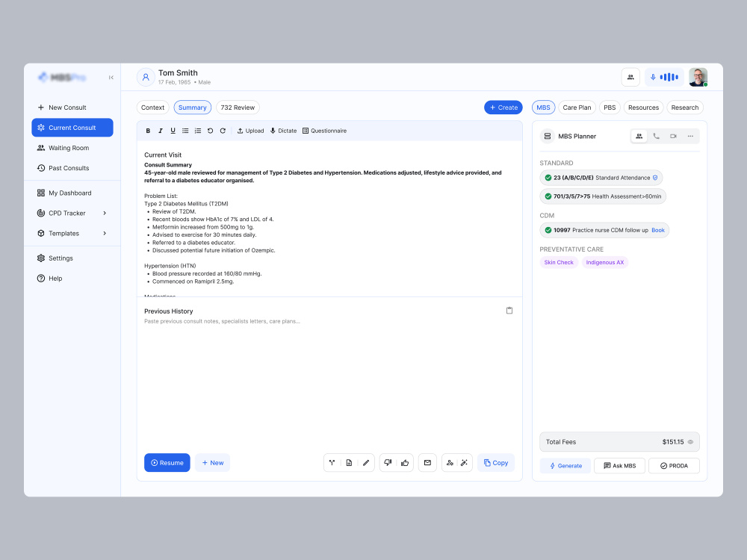Paste from clipboard into Previous History

coord(509,311)
